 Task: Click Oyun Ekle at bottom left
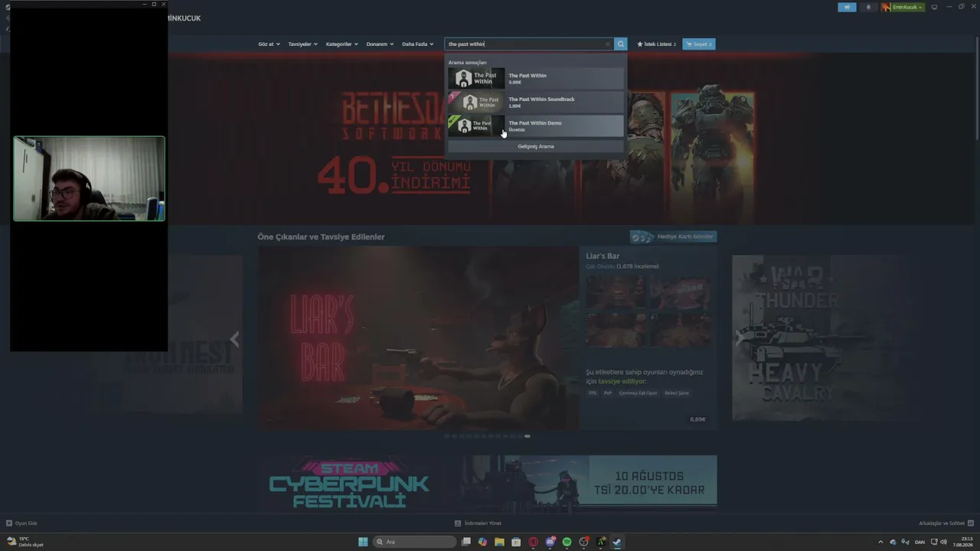pyautogui.click(x=21, y=523)
